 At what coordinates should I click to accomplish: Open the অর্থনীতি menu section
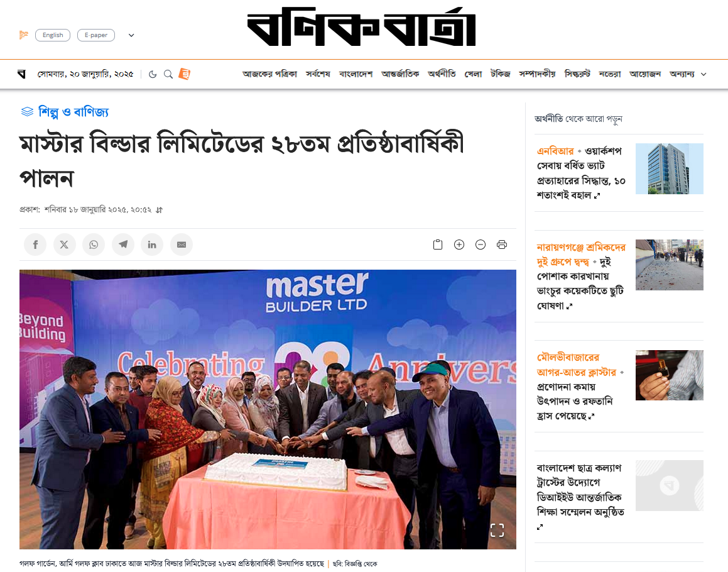pyautogui.click(x=442, y=74)
